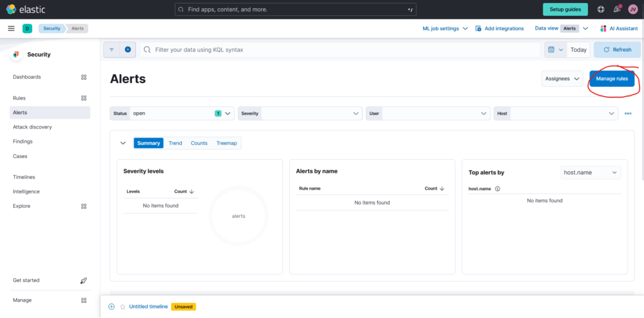The height and width of the screenshot is (318, 644).
Task: Click the host.name info icon
Action: 497,189
